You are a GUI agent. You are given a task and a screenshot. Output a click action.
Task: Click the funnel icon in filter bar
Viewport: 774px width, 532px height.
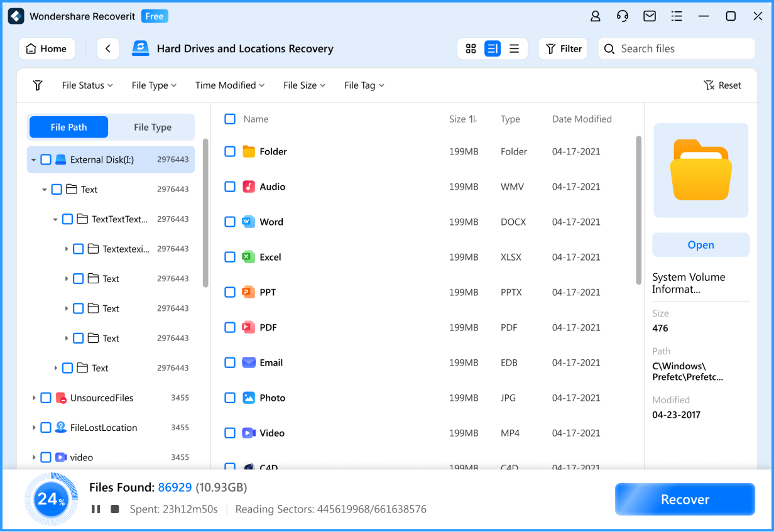(38, 85)
